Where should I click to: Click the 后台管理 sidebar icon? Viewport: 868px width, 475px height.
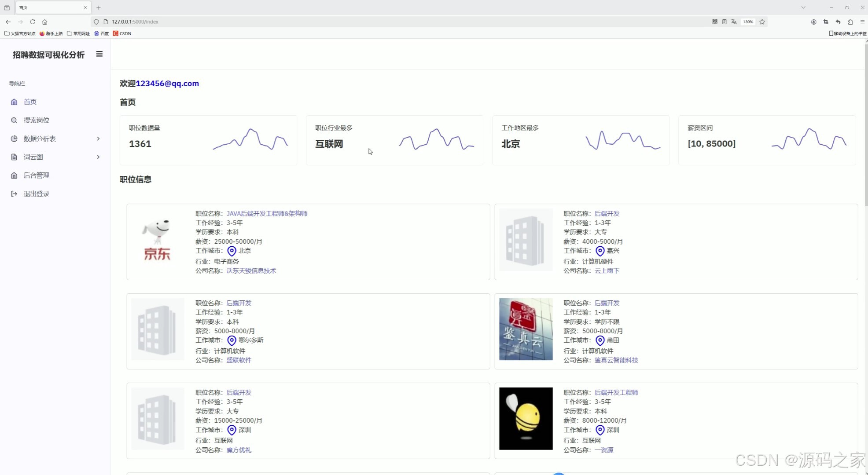point(14,175)
